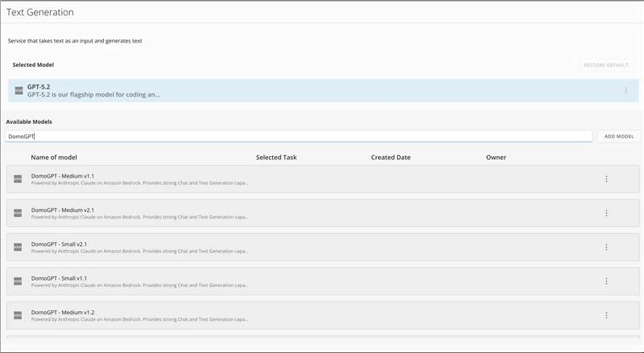Screen dimensions: 644x353
Task: Select the DomoGPT - Small v2.1 name
Action: point(59,244)
